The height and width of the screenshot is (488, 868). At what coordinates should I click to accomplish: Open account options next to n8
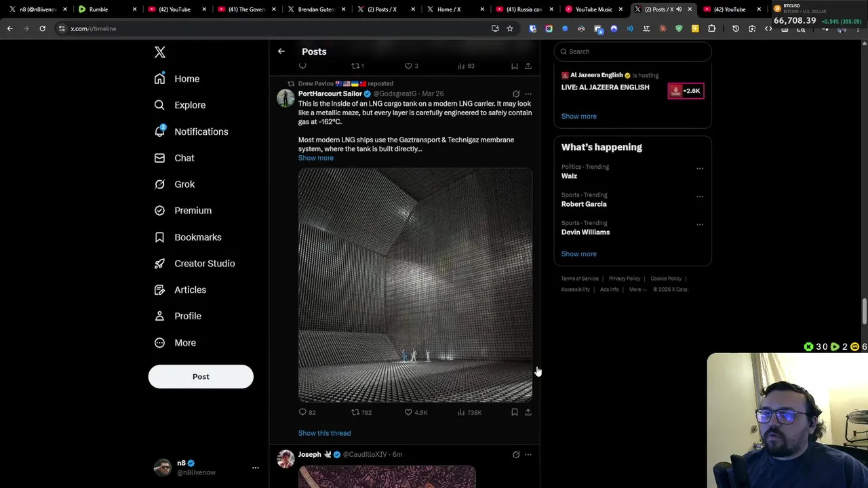point(256,468)
